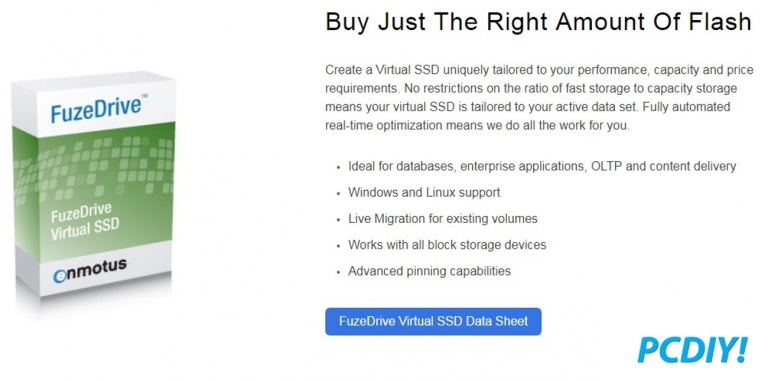The width and height of the screenshot is (768, 381).
Task: Click the 'Advanced pinning capabilities' bullet
Action: pyautogui.click(x=430, y=270)
